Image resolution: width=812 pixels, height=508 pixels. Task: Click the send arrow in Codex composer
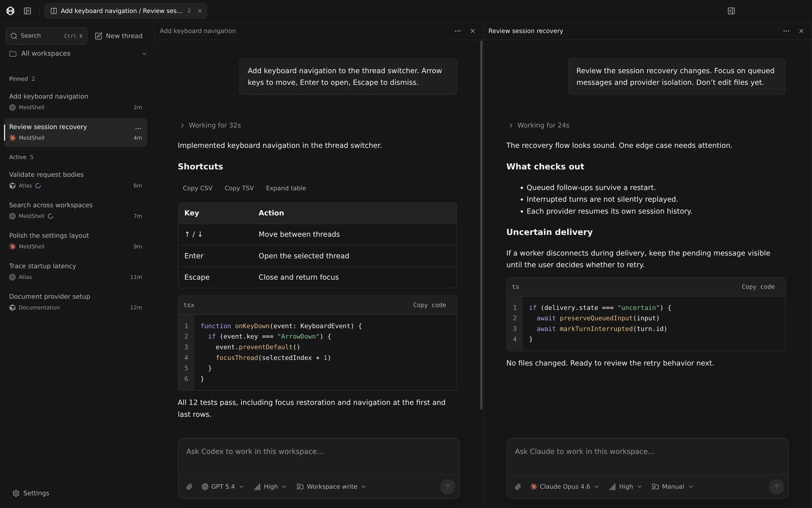(x=448, y=486)
